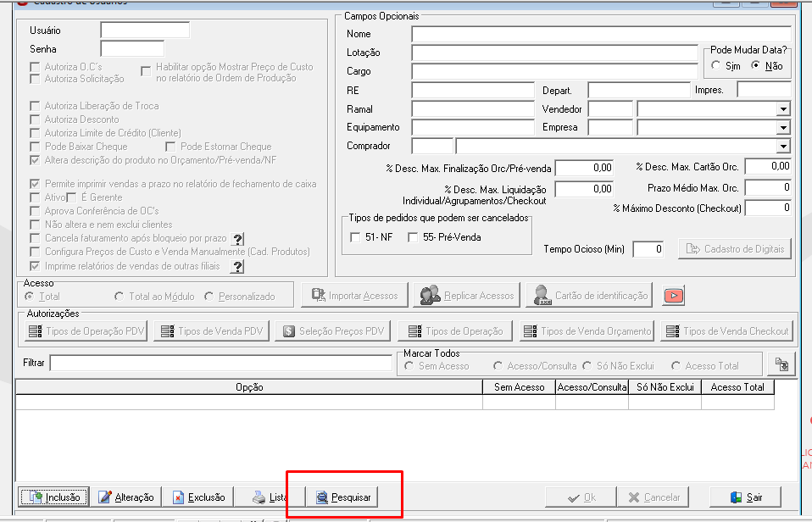The height and width of the screenshot is (522, 812).
Task: Enable Habilitar opção Mostrar Preço de Custo
Action: pyautogui.click(x=146, y=71)
